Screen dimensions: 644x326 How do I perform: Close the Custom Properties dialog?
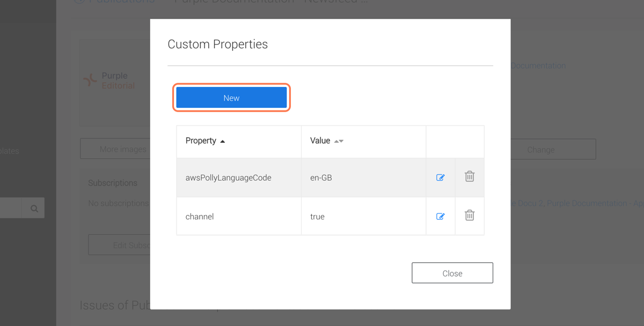pos(452,273)
